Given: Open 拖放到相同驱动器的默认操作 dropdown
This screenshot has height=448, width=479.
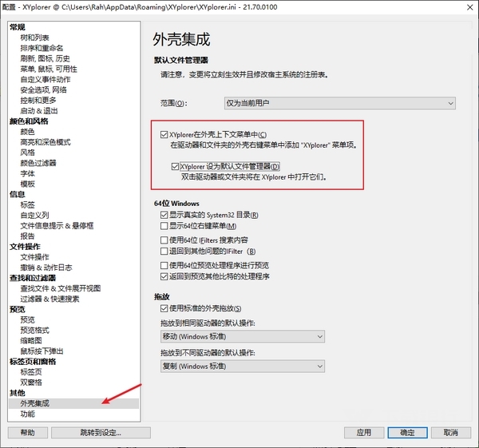Looking at the screenshot, I should 243,336.
